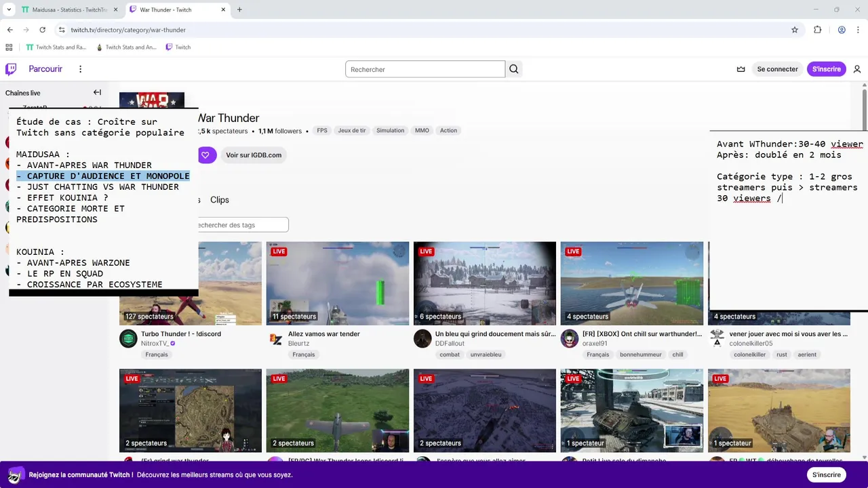868x488 pixels.
Task: Reload the page with refresh icon
Action: [x=42, y=30]
